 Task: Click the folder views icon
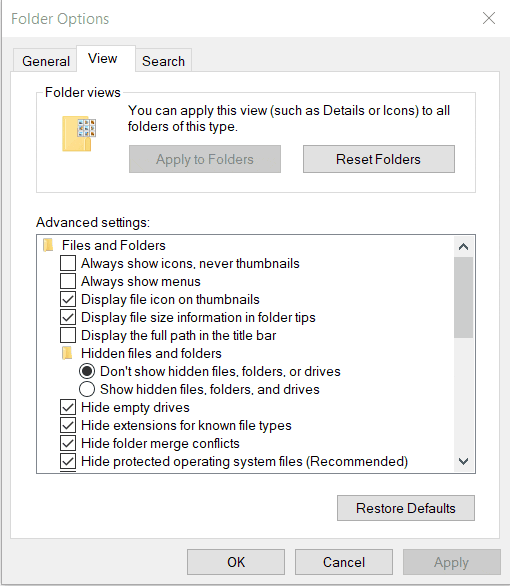pos(79,133)
